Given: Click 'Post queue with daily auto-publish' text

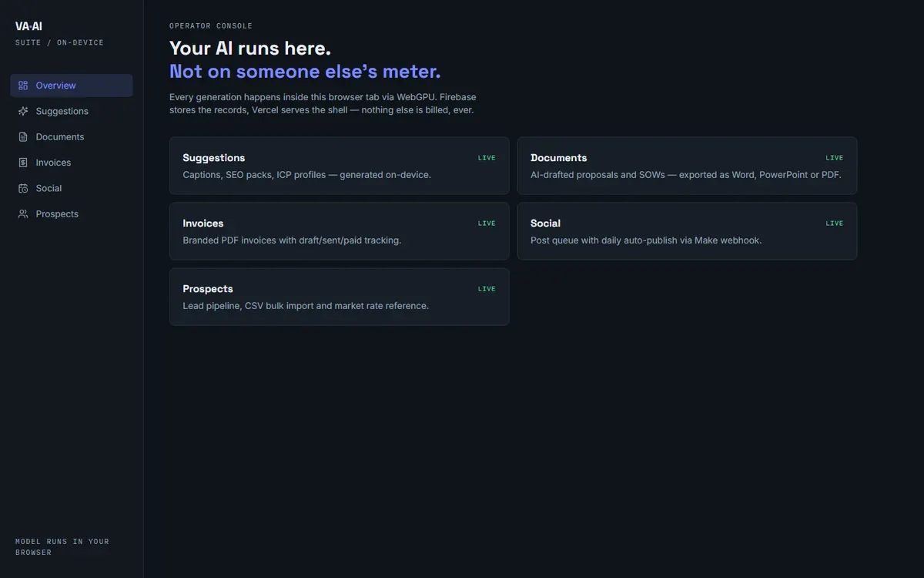Looking at the screenshot, I should [x=646, y=240].
